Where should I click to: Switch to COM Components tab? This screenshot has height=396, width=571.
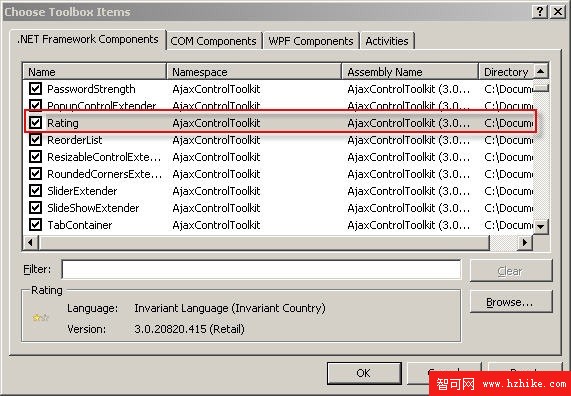click(213, 41)
